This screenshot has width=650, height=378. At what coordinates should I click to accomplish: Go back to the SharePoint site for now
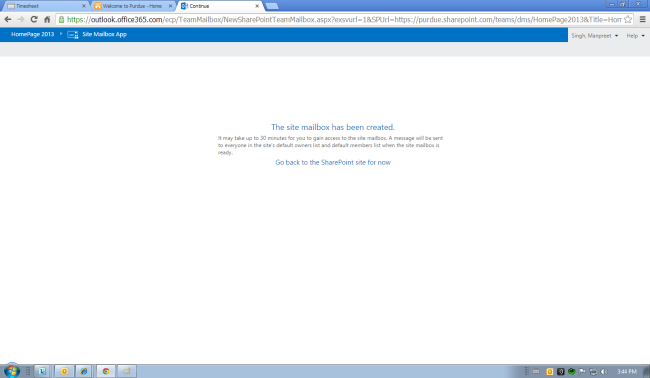click(333, 162)
